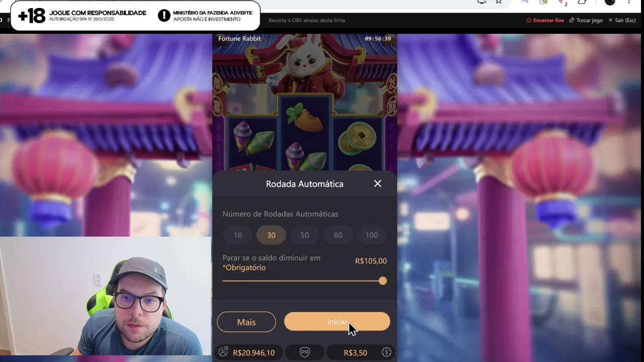Click the Trocar jogo link
Screen dimensions: 644x362
tap(590, 20)
